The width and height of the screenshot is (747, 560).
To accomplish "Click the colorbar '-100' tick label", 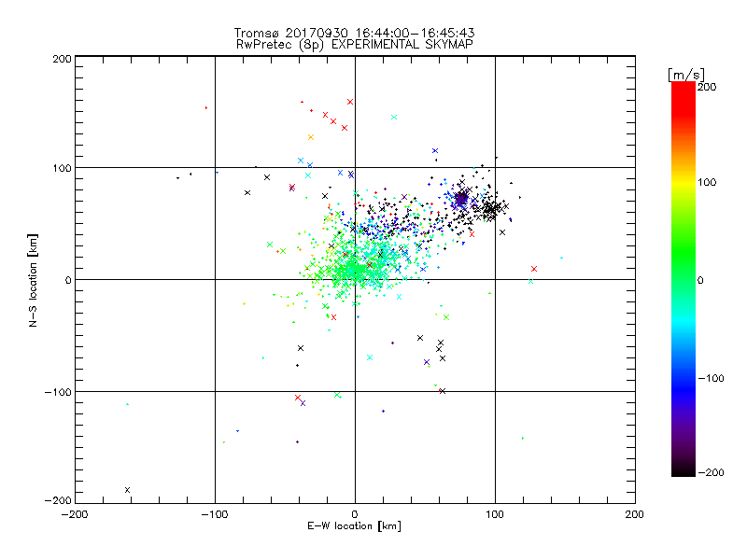I will [711, 378].
